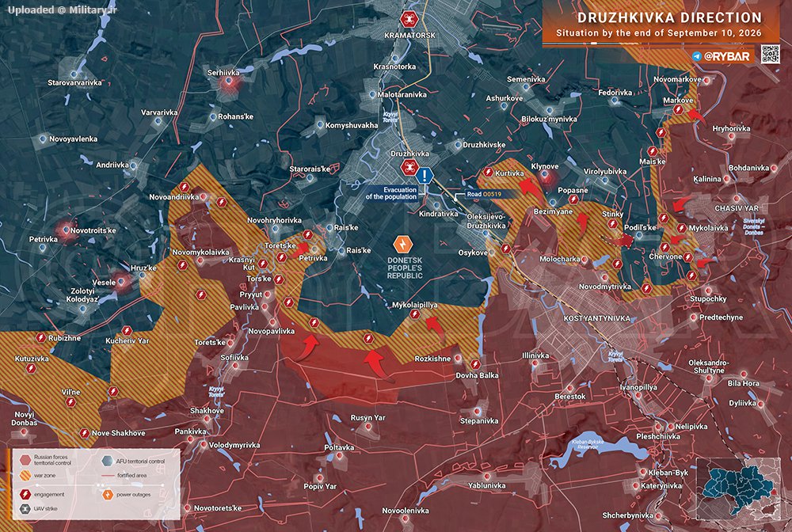Click the Road O0519 label
The width and height of the screenshot is (792, 532).
[485, 194]
